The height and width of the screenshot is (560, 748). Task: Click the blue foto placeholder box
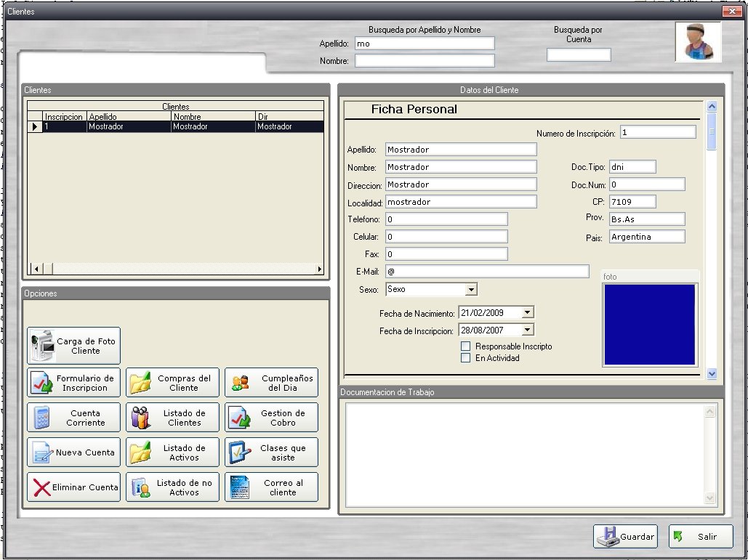coord(649,324)
